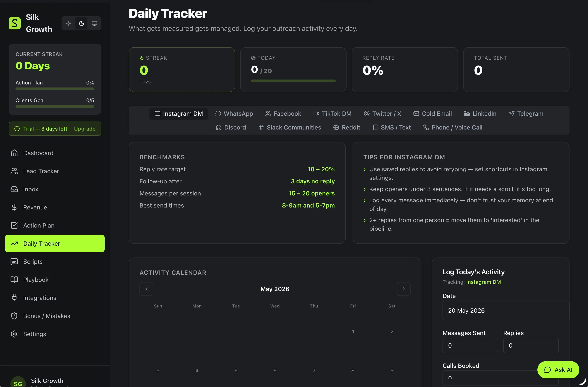This screenshot has width=588, height=387.
Task: Click the Today progress bar
Action: (x=293, y=81)
